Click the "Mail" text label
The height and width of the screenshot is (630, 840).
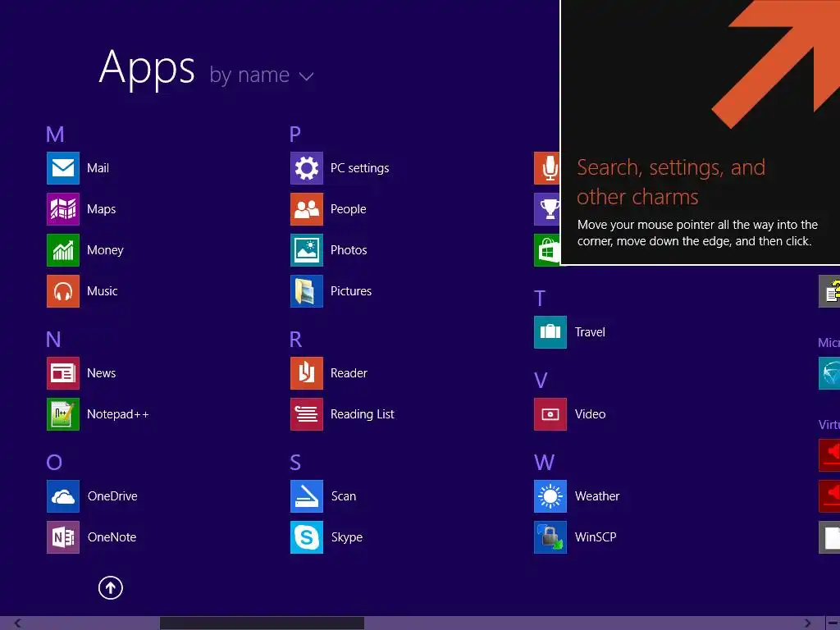point(98,168)
